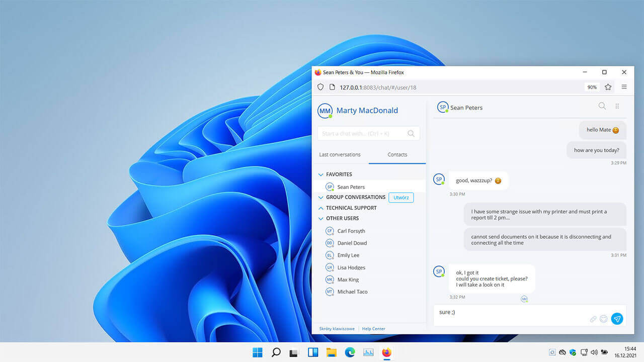This screenshot has height=362, width=644.
Task: Click the Windows Security tray icon
Action: pyautogui.click(x=573, y=352)
